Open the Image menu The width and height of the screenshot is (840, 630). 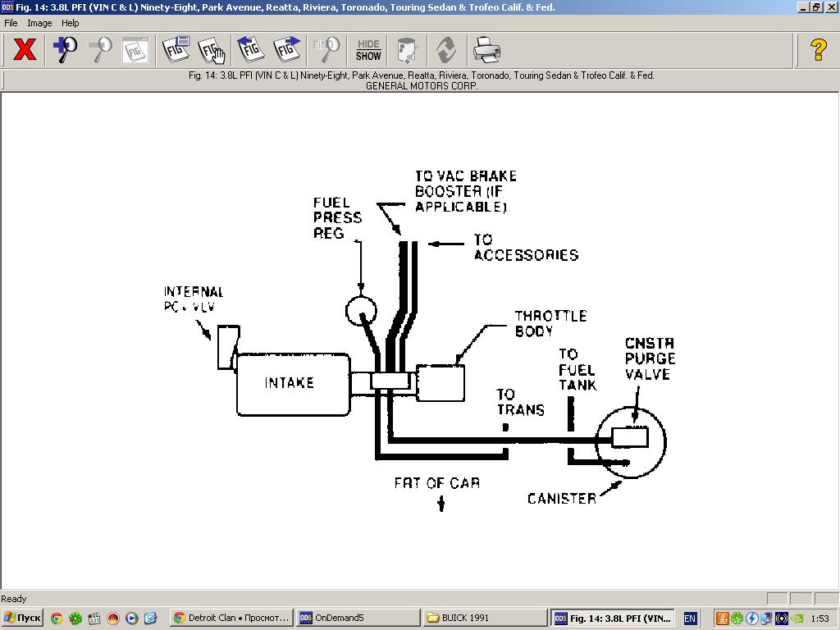pos(39,23)
